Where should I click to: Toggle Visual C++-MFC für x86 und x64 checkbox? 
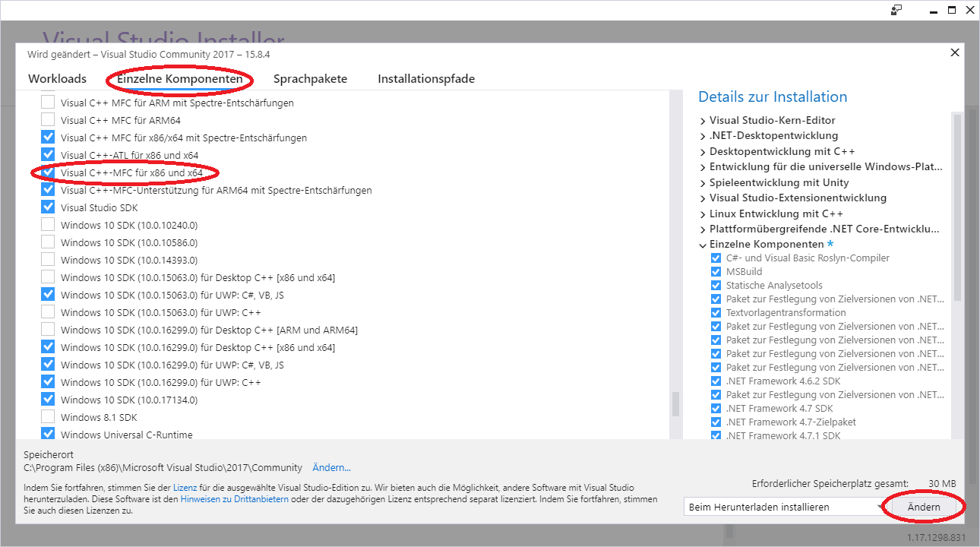click(48, 172)
